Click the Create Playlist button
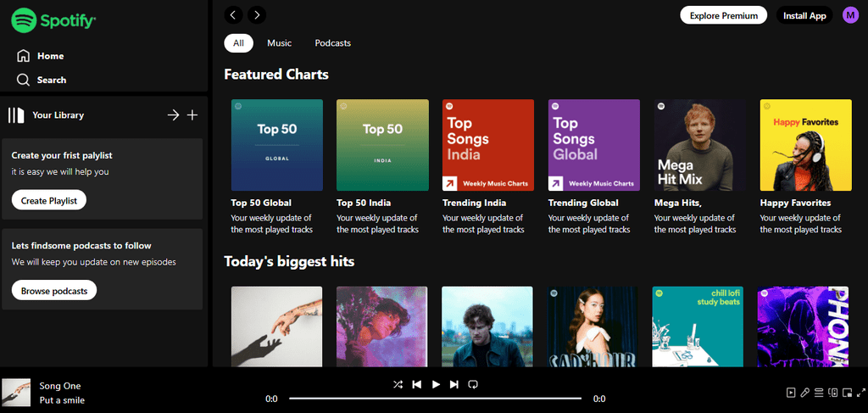 tap(48, 200)
